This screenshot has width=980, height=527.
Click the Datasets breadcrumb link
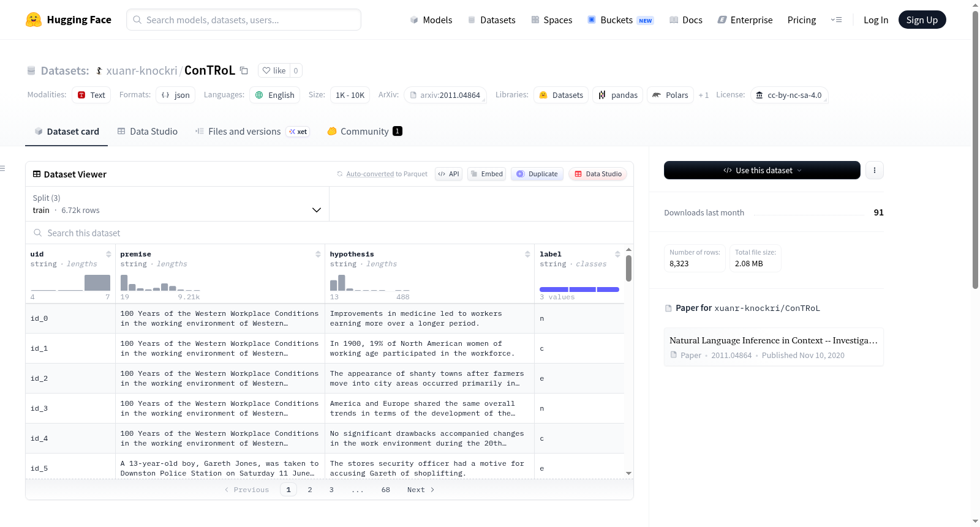[64, 70]
